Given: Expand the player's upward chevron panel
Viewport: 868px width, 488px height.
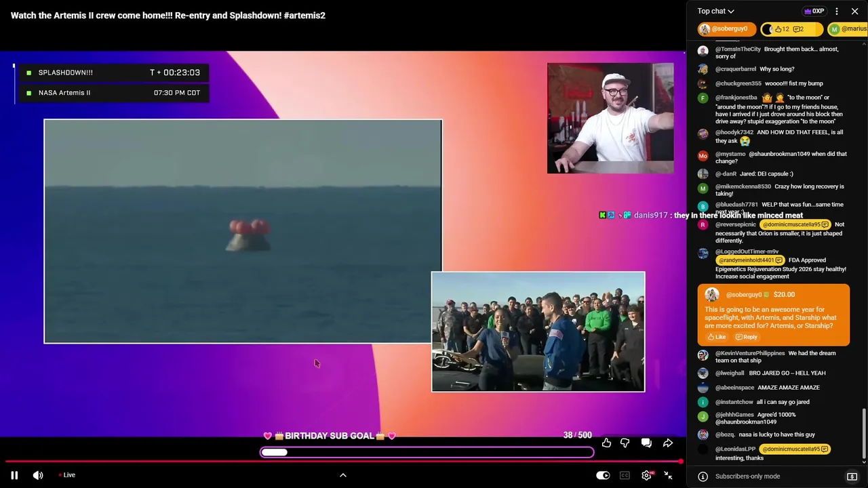Looking at the screenshot, I should coord(343,475).
